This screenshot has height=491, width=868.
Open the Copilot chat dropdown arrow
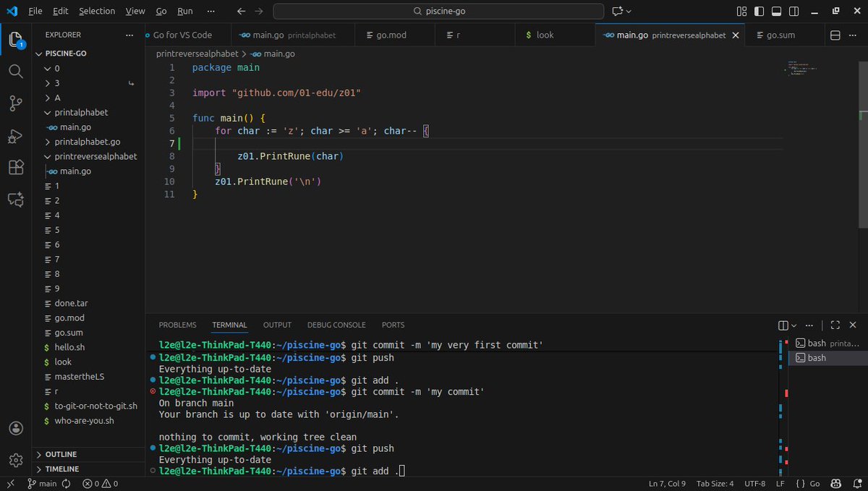coord(629,11)
